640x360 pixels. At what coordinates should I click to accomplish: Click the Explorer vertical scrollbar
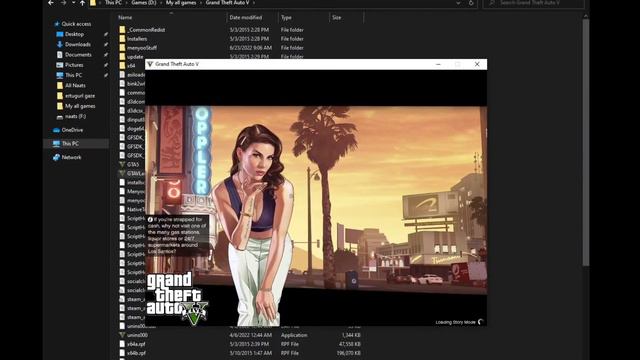[586, 143]
